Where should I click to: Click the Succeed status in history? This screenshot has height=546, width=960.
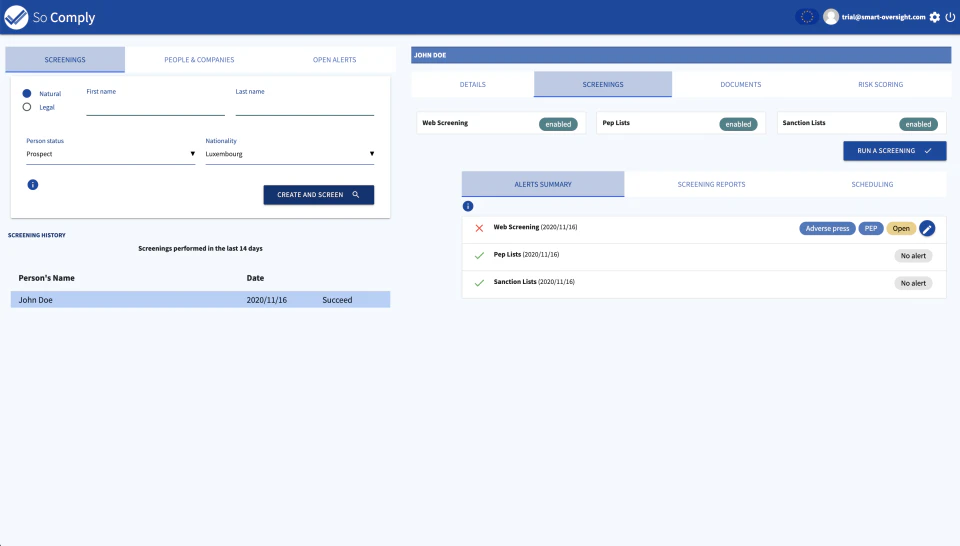(x=337, y=300)
